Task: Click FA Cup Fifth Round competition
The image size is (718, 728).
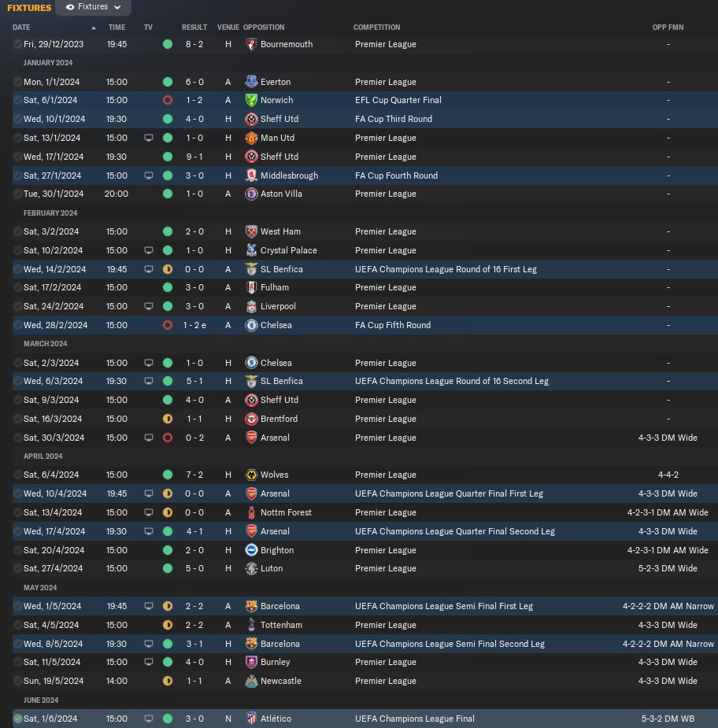Action: [393, 326]
